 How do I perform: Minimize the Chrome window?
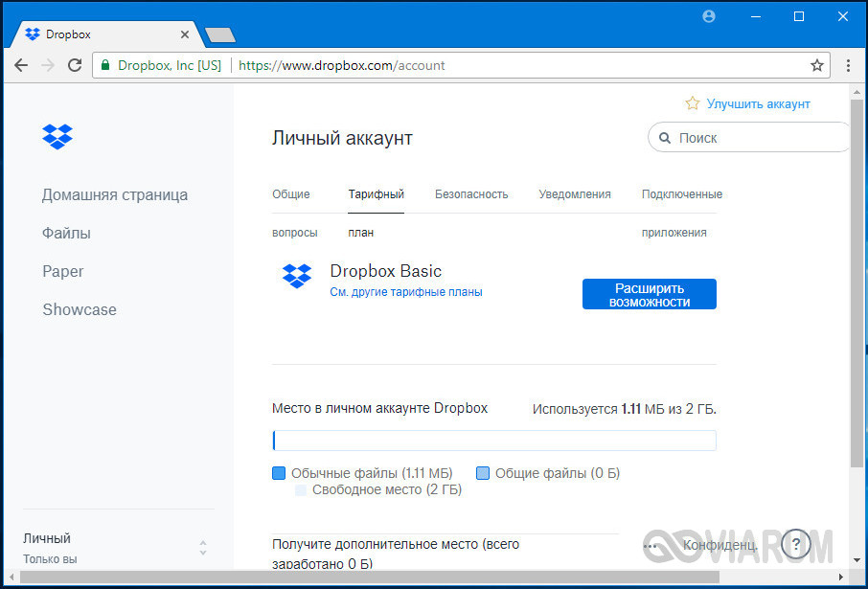click(755, 16)
